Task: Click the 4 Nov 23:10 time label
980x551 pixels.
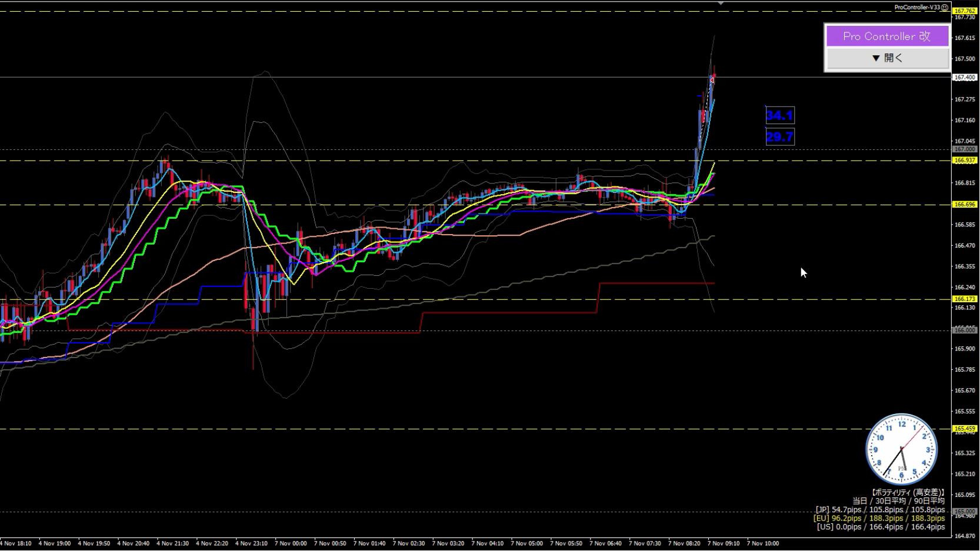Action: (x=252, y=543)
